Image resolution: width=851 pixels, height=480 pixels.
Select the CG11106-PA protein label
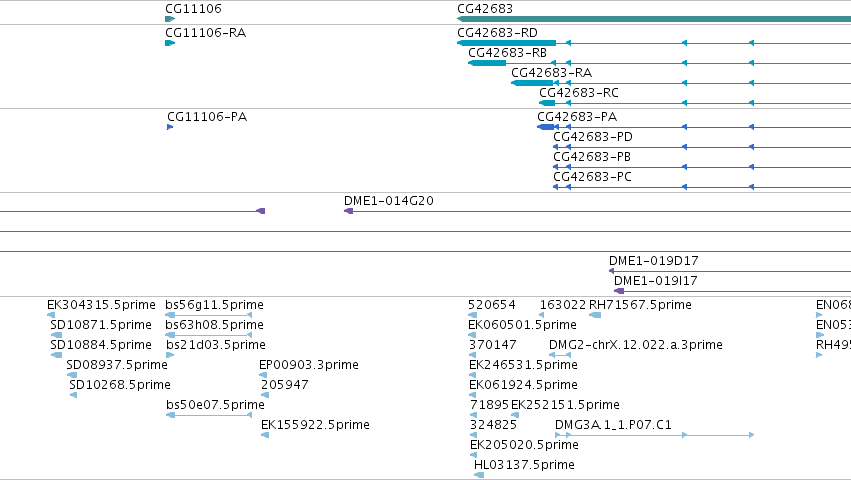click(x=207, y=117)
